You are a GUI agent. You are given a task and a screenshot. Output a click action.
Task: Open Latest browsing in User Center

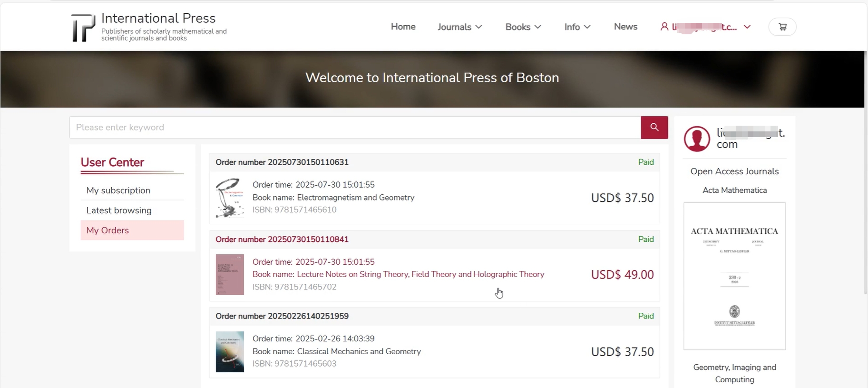[x=132, y=210]
